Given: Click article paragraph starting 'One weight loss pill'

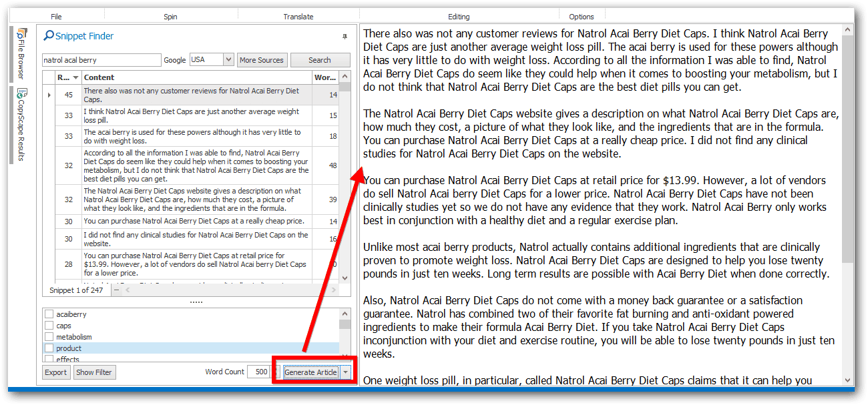Looking at the screenshot, I should click(x=588, y=380).
